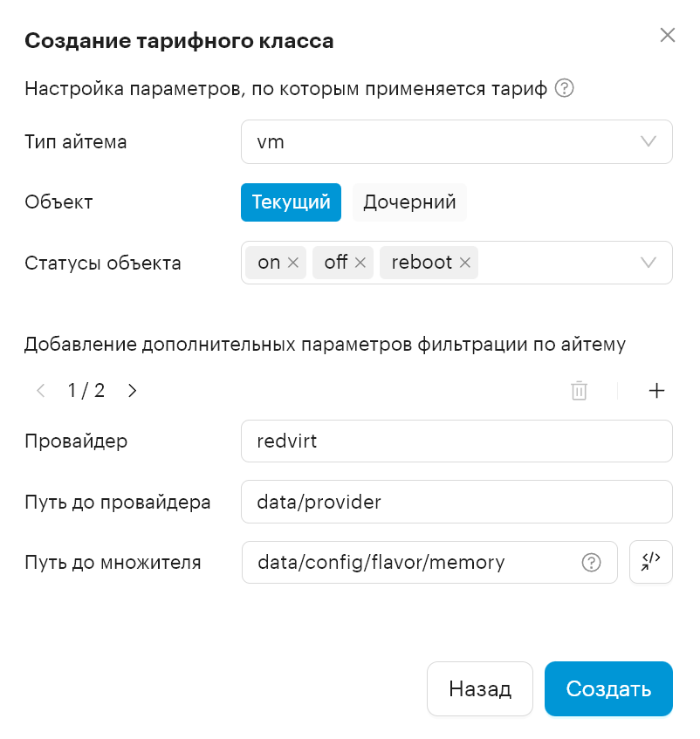
Task: Open the Тип айтема dropdown showing vm
Action: pyautogui.click(x=456, y=142)
